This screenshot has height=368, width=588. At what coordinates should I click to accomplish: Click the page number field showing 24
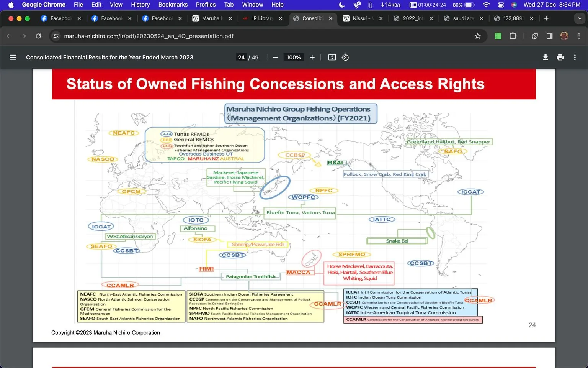pyautogui.click(x=241, y=57)
